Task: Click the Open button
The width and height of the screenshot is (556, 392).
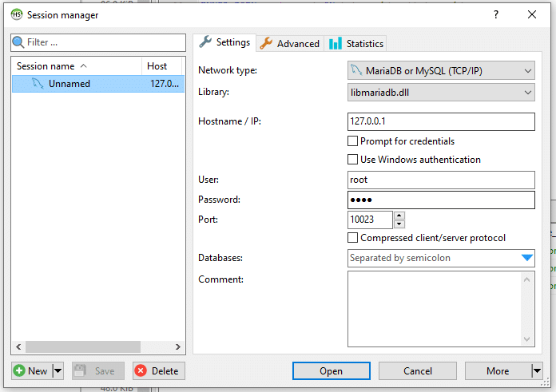Action: pos(332,370)
